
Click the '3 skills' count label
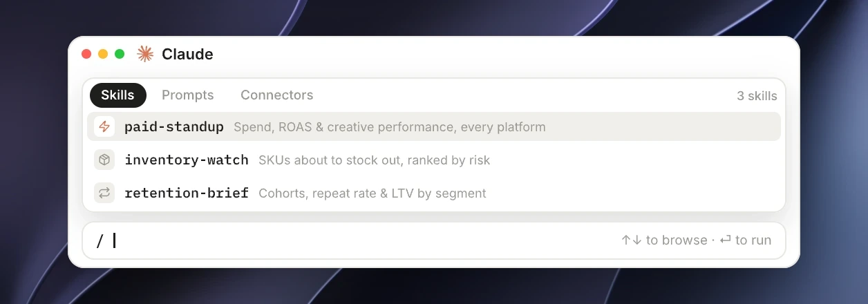point(757,96)
